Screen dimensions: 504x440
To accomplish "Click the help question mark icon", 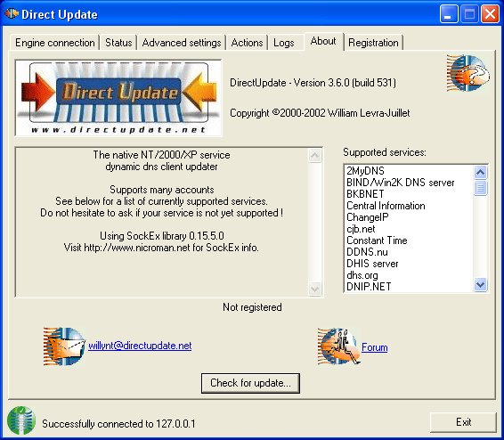I will 468,73.
